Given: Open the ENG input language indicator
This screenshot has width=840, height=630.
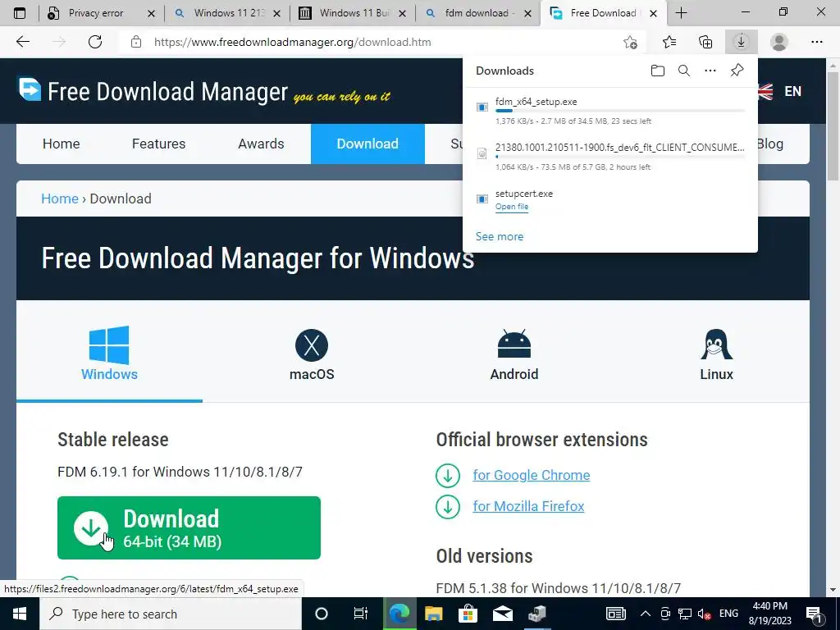Looking at the screenshot, I should click(728, 614).
